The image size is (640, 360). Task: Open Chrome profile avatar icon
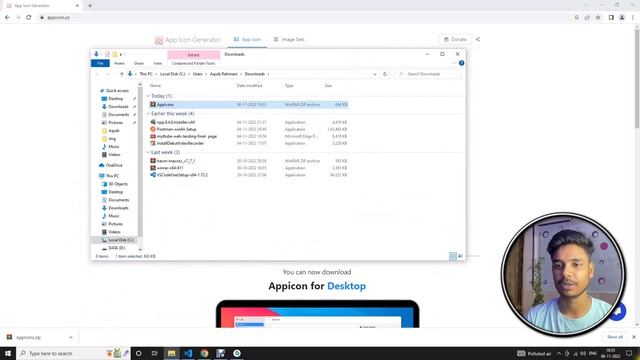(622, 18)
